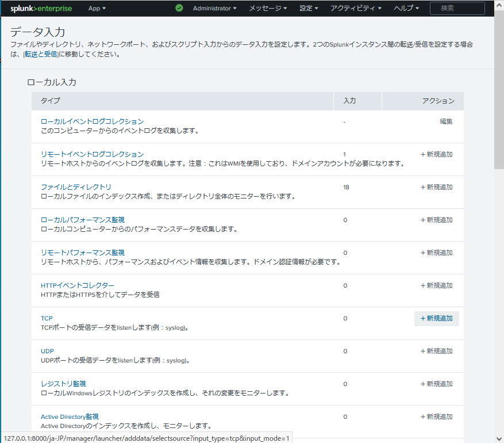Open Active Directory監視 link

coord(70,417)
